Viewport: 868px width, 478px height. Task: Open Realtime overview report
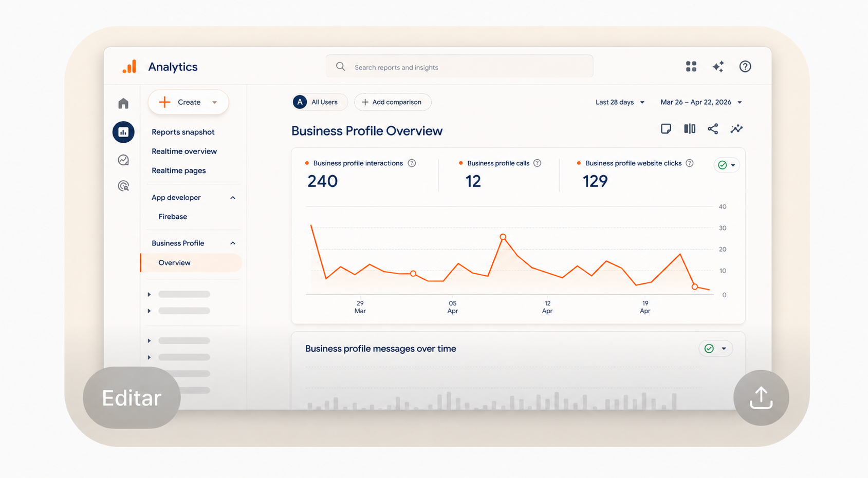[184, 151]
